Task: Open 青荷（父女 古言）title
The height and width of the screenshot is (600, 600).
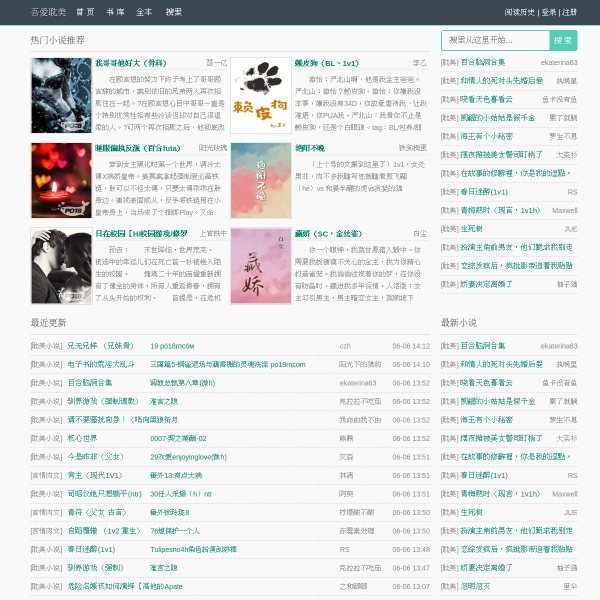Action: [x=97, y=512]
